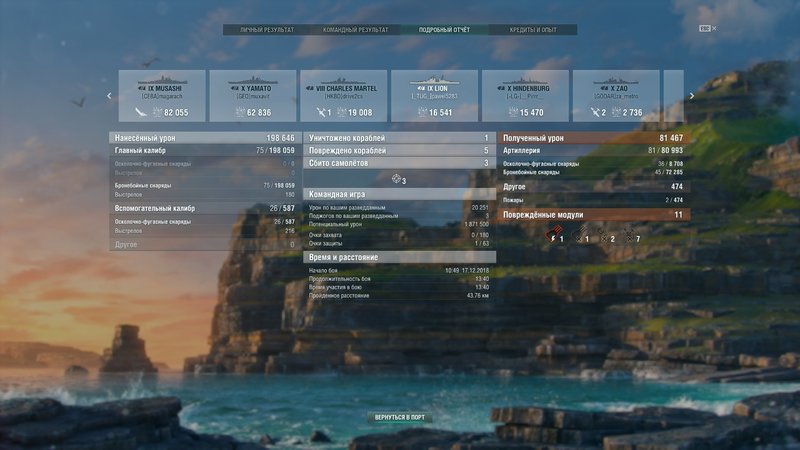The height and width of the screenshot is (450, 800).
Task: Click the crosshair icon labeled 3
Action: [x=396, y=179]
